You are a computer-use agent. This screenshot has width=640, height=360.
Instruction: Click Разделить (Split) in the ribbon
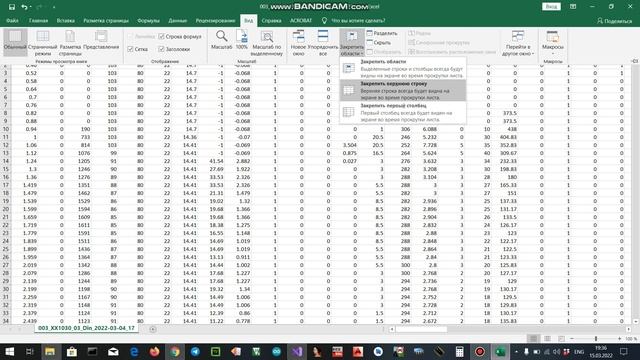click(382, 33)
